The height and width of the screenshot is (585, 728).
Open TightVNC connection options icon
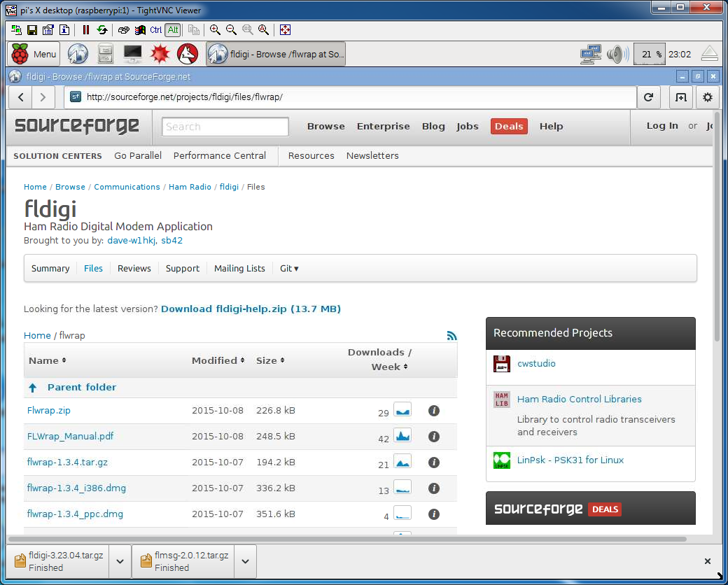[x=48, y=30]
